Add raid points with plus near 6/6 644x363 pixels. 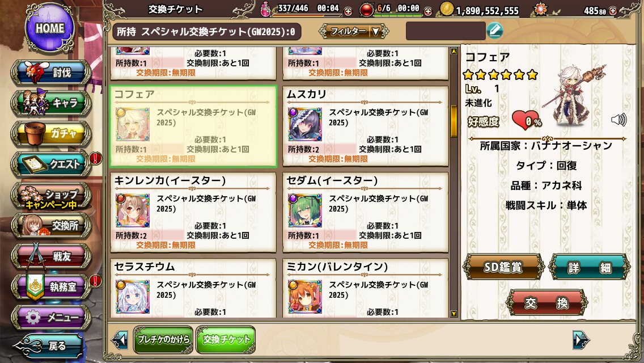point(427,11)
